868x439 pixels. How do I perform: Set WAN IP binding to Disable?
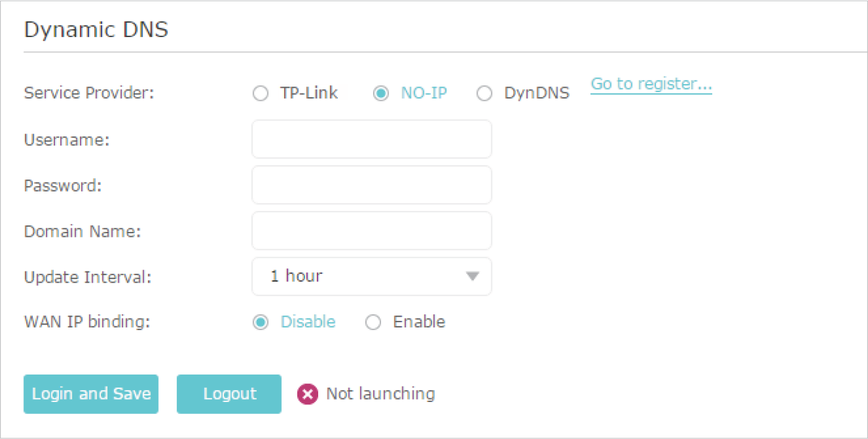click(x=260, y=323)
